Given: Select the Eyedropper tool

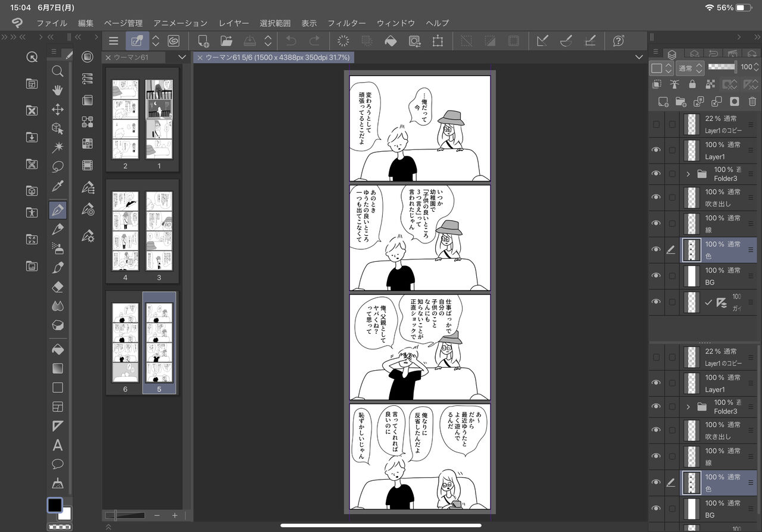Looking at the screenshot, I should click(x=58, y=185).
